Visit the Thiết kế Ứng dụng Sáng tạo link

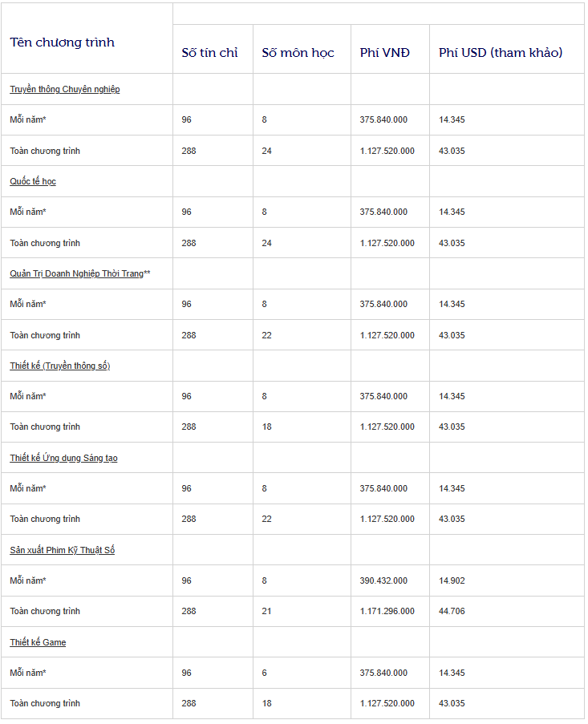63,458
